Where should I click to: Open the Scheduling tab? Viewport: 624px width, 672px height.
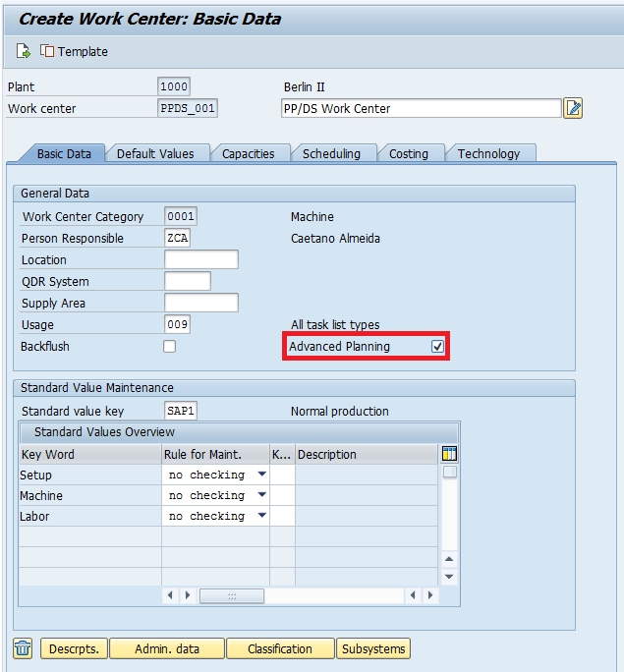(x=331, y=153)
